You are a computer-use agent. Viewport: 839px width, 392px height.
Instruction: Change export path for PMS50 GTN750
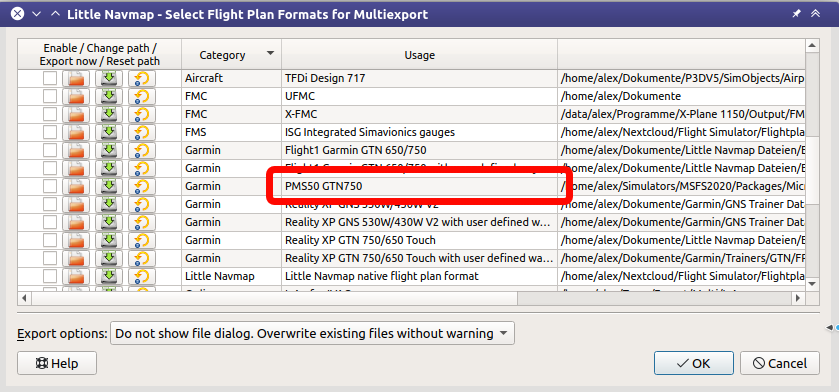76,186
